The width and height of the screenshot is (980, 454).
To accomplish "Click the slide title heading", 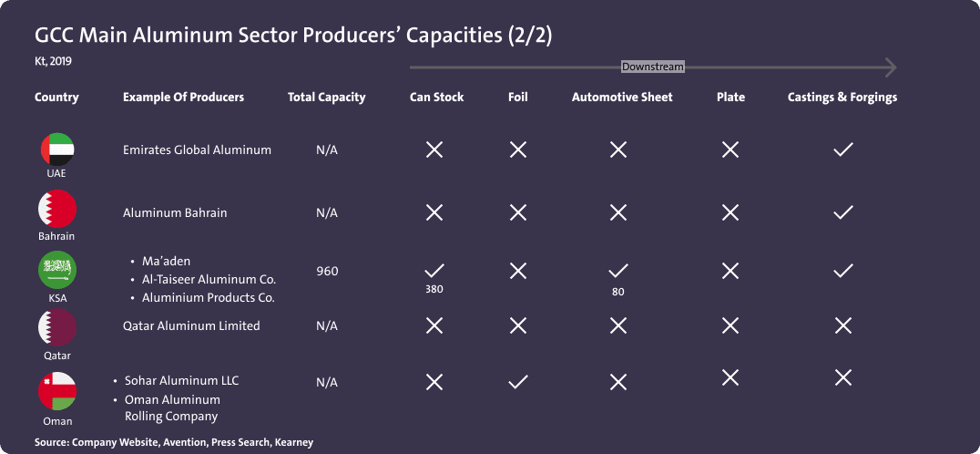I will click(293, 36).
